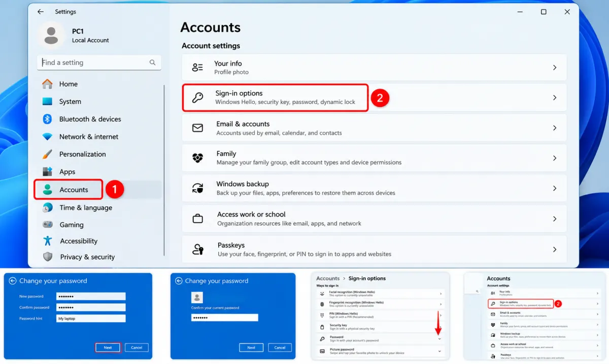Click the Confirm password field
This screenshot has width=609, height=364.
click(x=91, y=307)
